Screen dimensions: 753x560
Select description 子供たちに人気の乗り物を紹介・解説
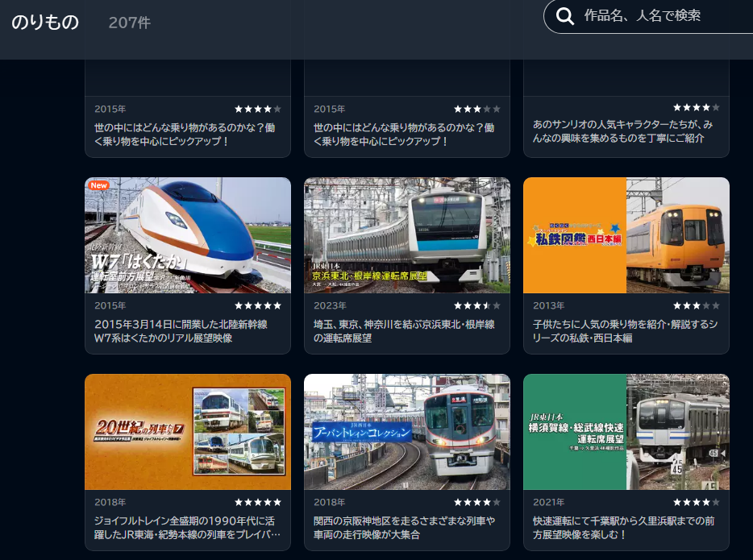(x=626, y=331)
